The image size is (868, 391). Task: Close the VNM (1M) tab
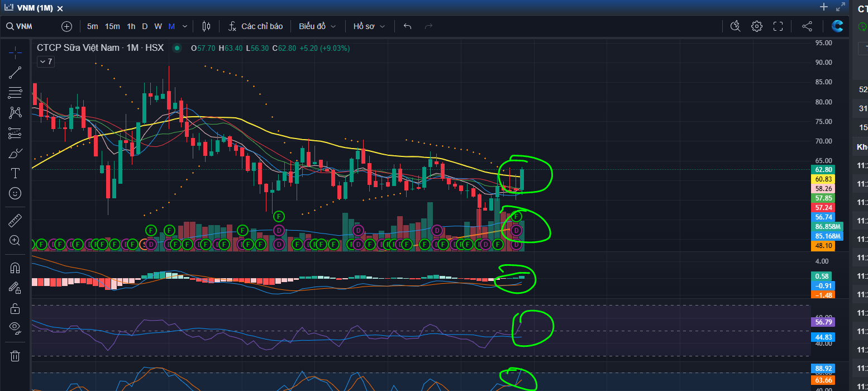pos(60,8)
